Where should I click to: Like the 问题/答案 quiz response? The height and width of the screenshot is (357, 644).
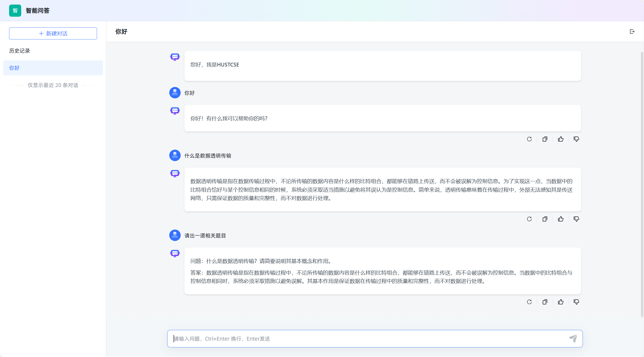click(561, 302)
